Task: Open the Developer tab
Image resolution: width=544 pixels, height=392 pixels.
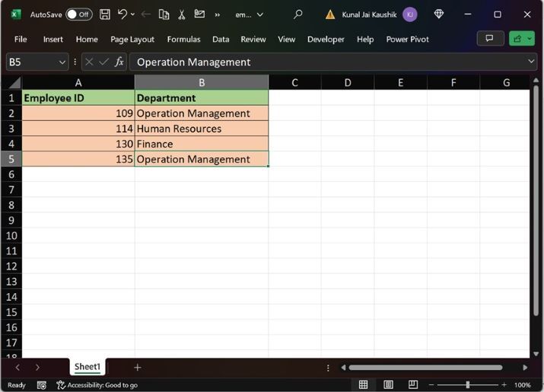Action: pos(326,40)
